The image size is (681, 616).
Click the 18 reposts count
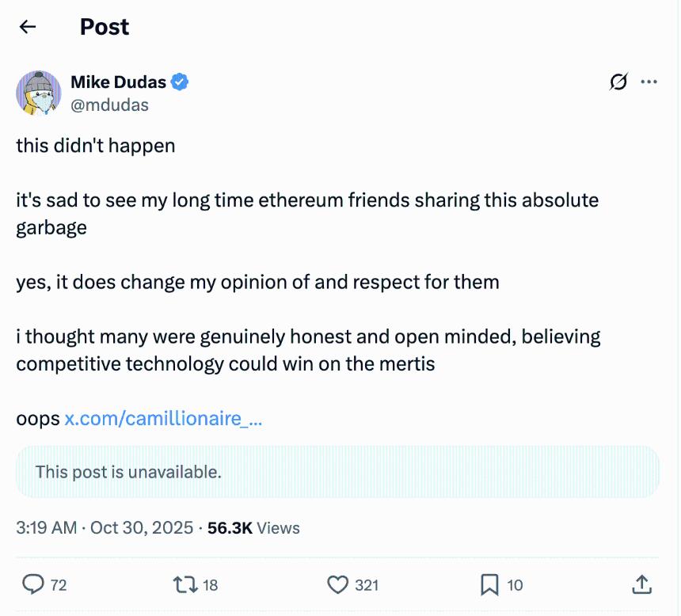[210, 585]
